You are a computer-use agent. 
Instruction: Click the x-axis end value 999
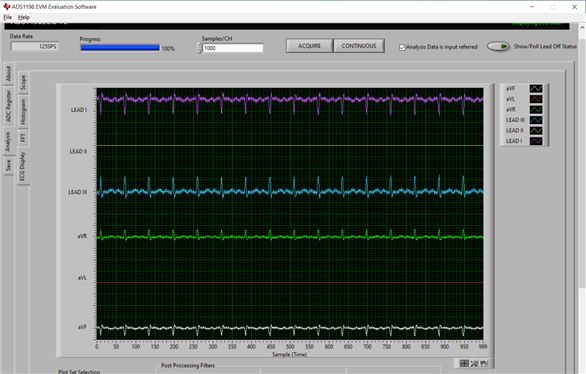pyautogui.click(x=483, y=347)
